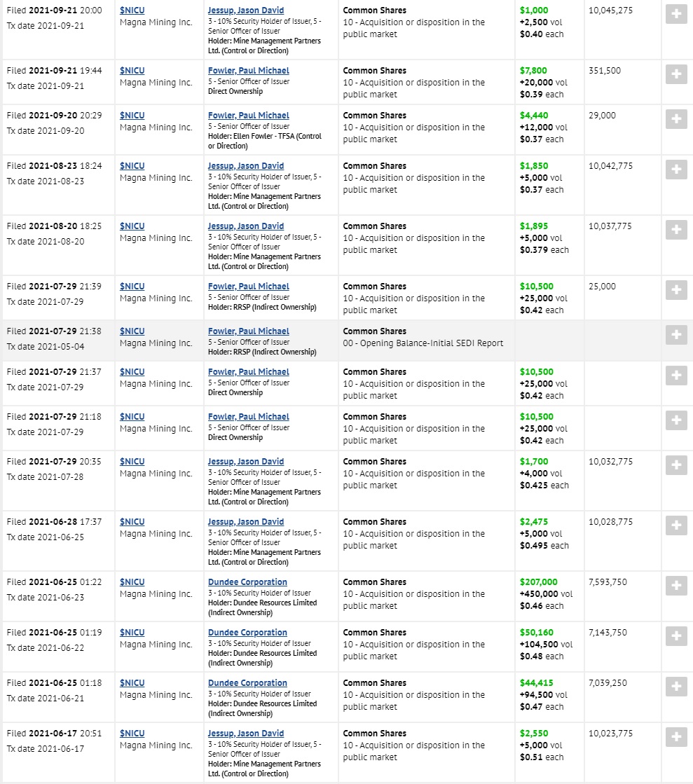Open plus icon for $44,415 Dundee transaction
Viewport: 693px width, 784px height.
click(x=676, y=687)
